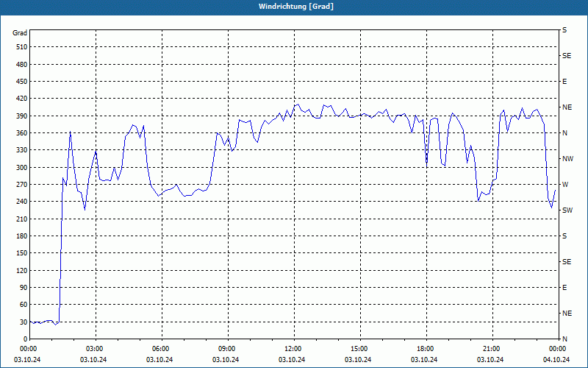Click the 15:00 time label
The width and height of the screenshot is (588, 368).
[x=360, y=349]
